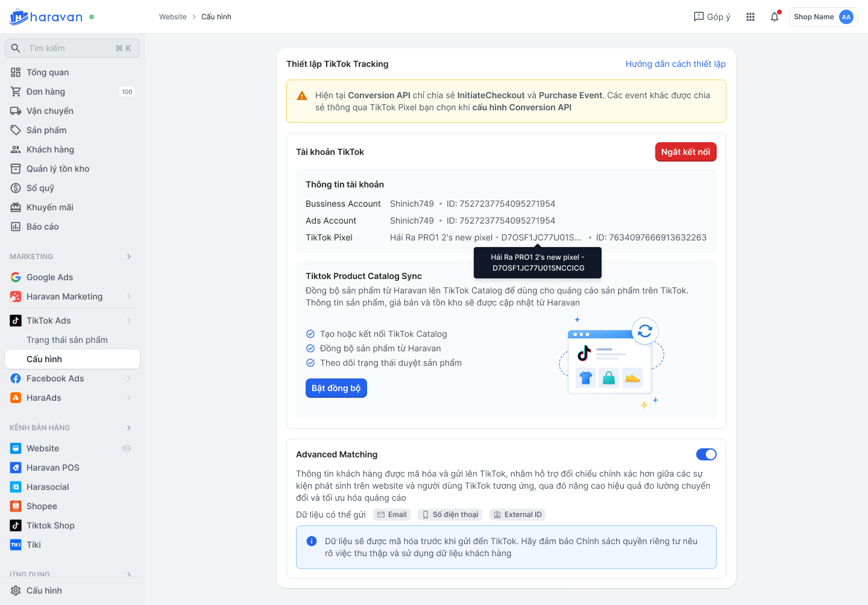Open Đơn hàng menu item
Image resolution: width=868 pixels, height=605 pixels.
(72, 92)
